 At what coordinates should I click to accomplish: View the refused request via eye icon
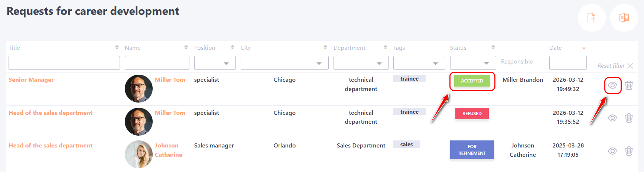tap(612, 118)
